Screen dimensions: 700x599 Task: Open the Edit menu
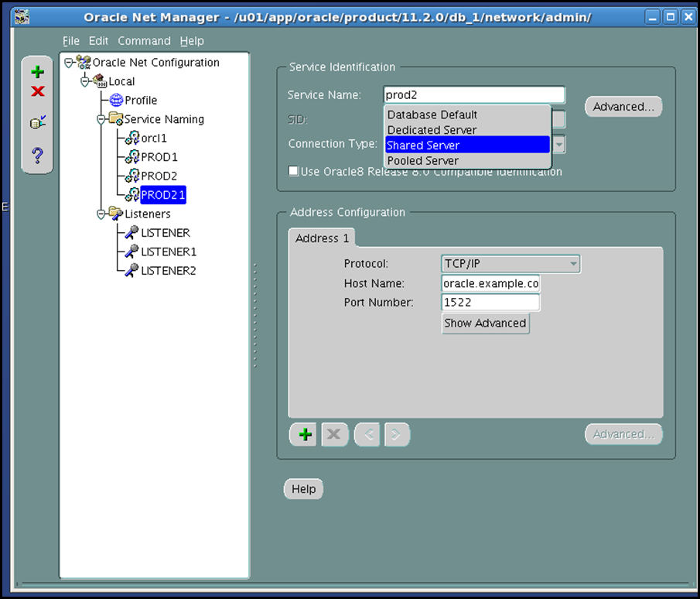click(98, 41)
